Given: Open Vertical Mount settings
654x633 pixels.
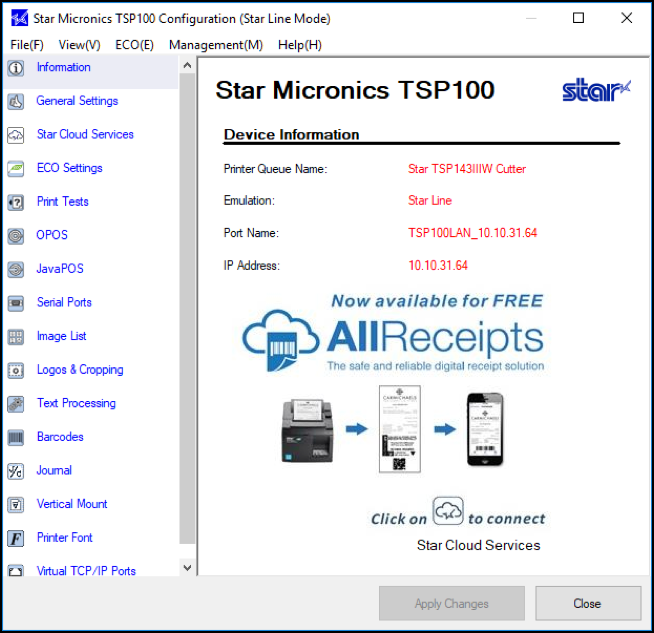Looking at the screenshot, I should click(72, 504).
